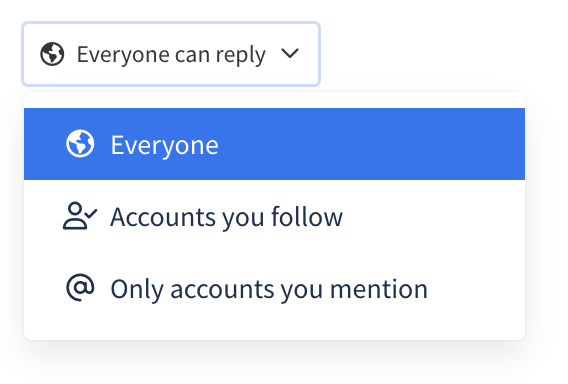Choose Accounts you follow
This screenshot has width=568, height=384.
(x=274, y=216)
